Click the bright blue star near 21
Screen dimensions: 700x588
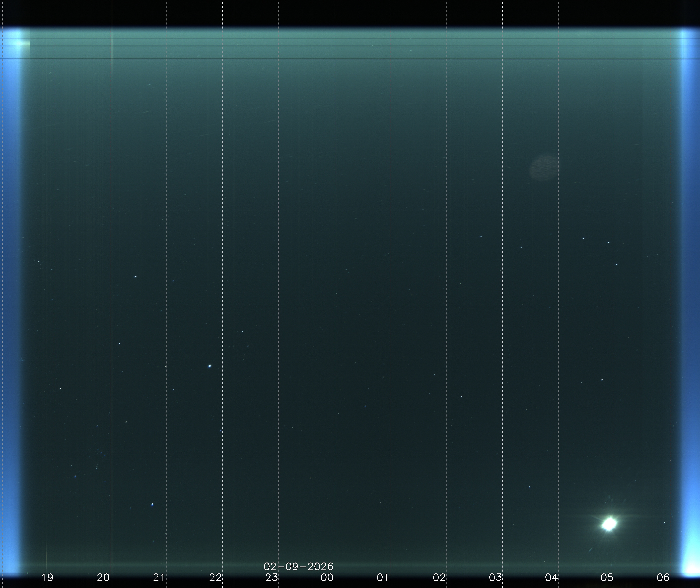pos(152,505)
